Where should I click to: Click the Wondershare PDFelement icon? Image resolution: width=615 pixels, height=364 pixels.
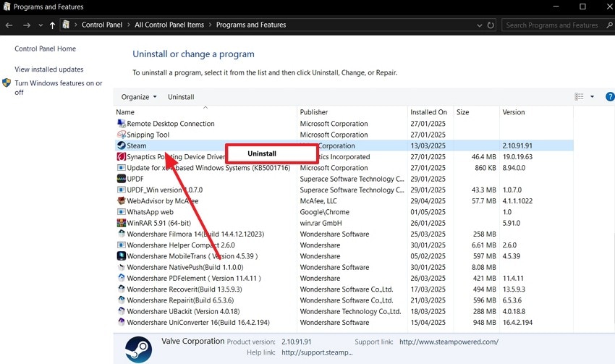tap(122, 278)
